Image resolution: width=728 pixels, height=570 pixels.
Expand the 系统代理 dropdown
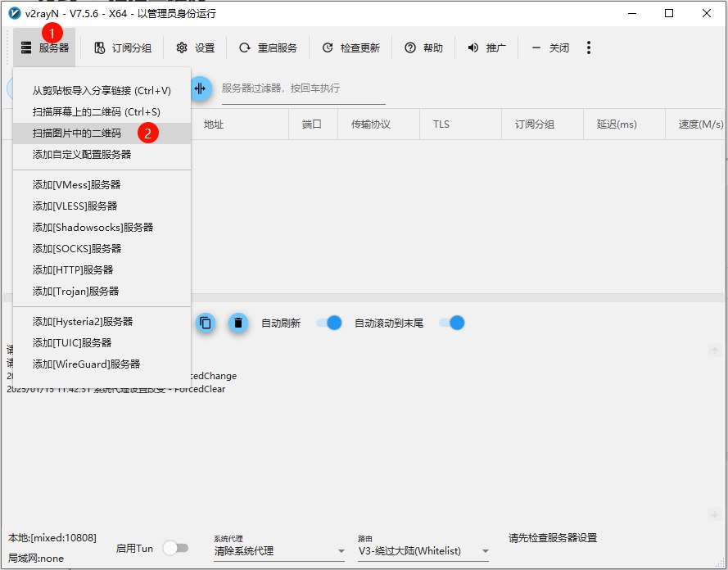coord(278,551)
